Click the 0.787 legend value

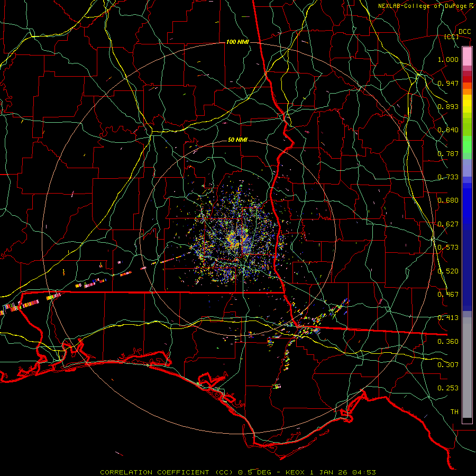[x=448, y=153]
